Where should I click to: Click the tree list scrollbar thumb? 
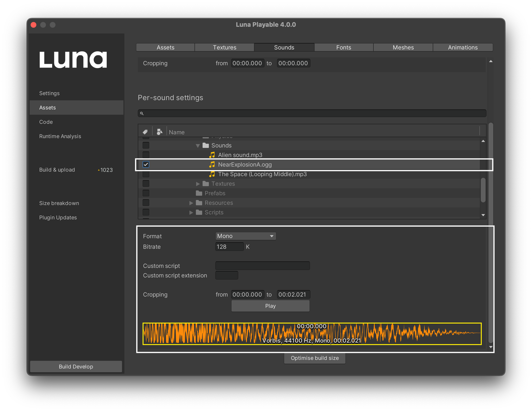[x=483, y=190]
